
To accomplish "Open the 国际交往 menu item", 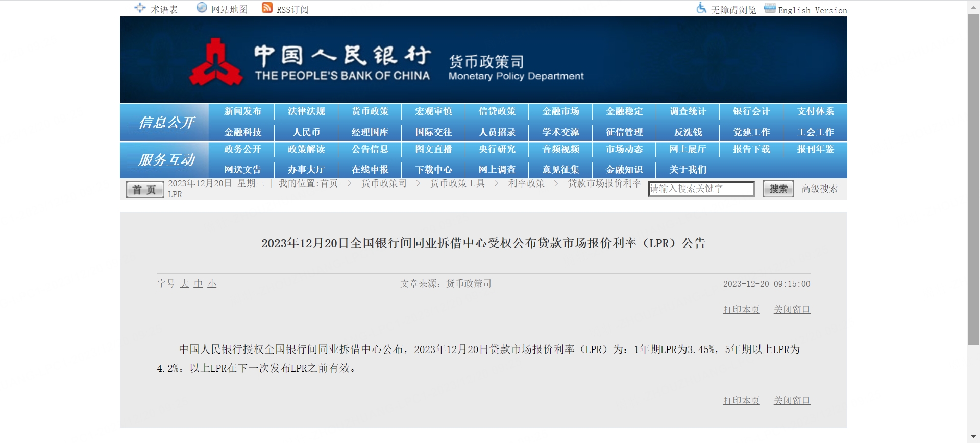I will 433,132.
